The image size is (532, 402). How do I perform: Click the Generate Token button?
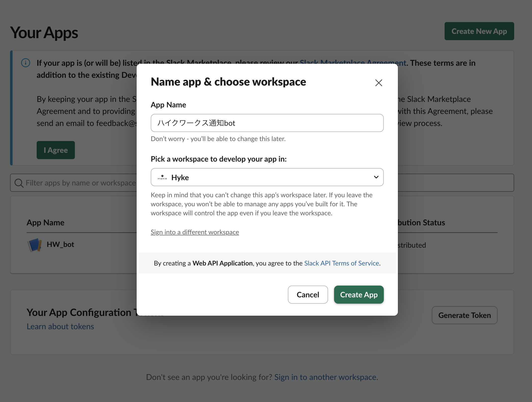click(464, 315)
